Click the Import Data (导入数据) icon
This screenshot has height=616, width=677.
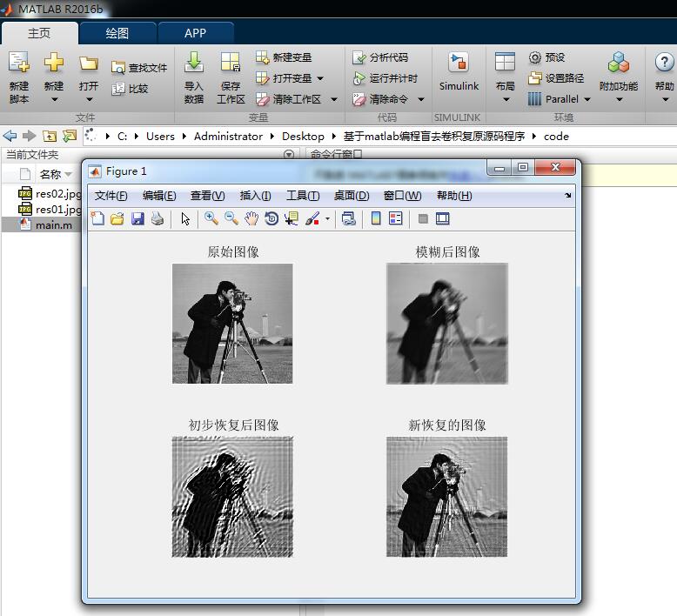click(x=194, y=62)
